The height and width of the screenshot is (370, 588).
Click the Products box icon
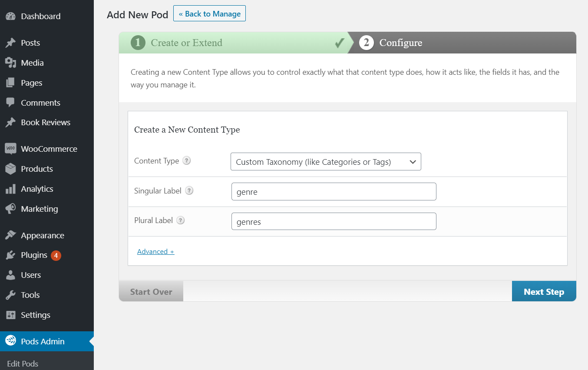tap(10, 169)
